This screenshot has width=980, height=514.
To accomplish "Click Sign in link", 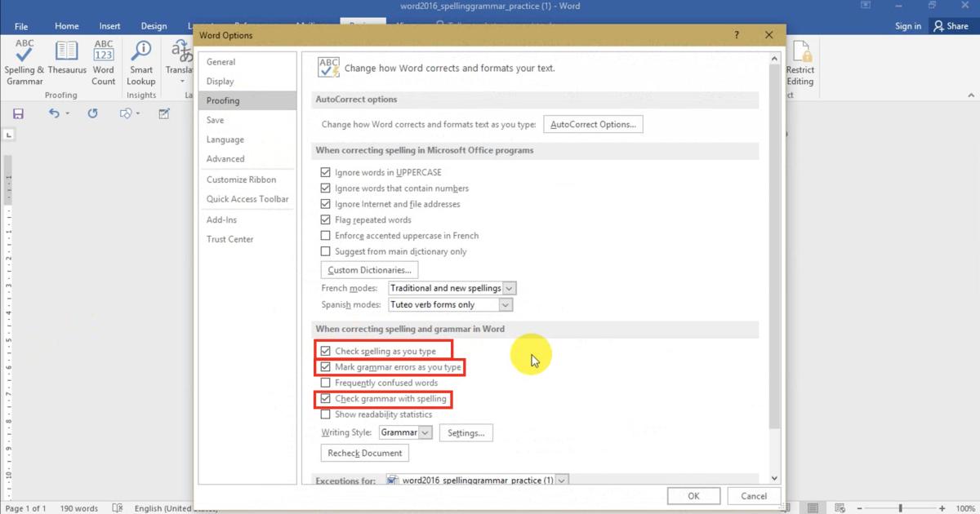I will click(908, 26).
